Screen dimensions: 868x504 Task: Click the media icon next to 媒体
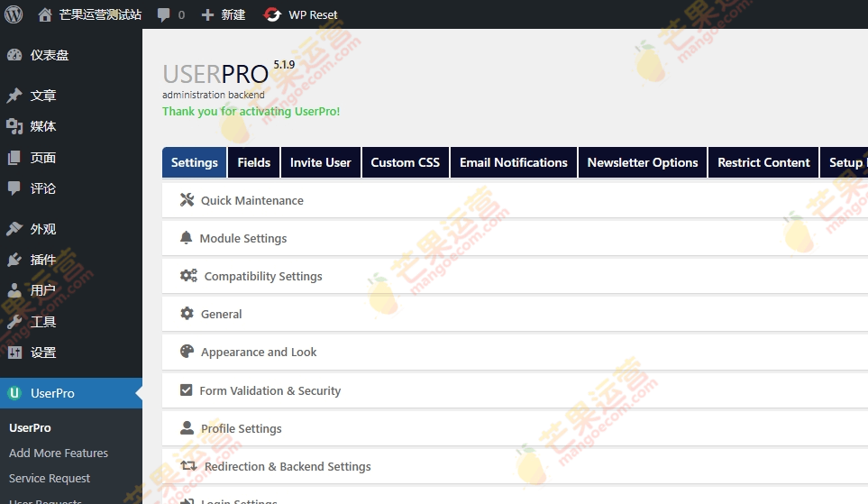coord(14,126)
